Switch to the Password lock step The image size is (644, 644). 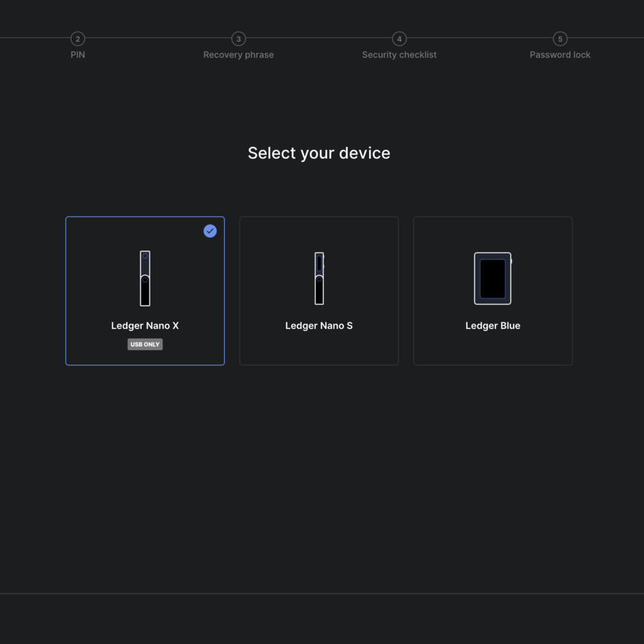[x=560, y=55]
